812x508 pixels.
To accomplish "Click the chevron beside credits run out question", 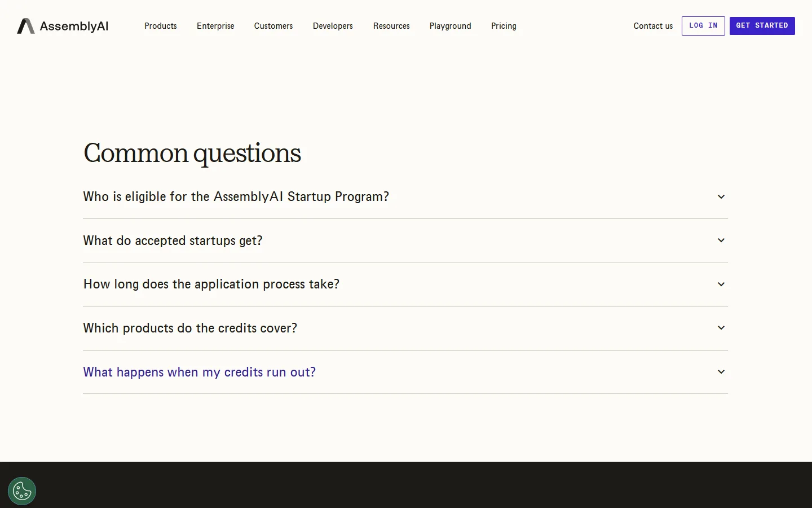I will pos(721,372).
